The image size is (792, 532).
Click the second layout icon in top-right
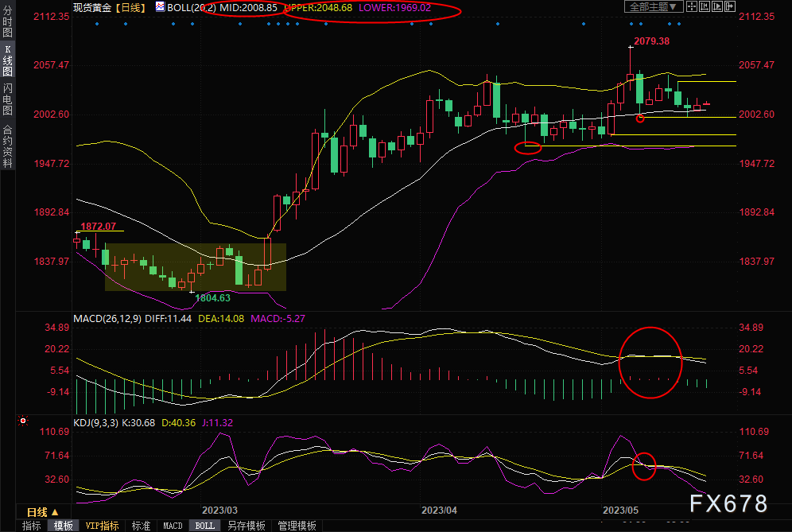(x=705, y=7)
